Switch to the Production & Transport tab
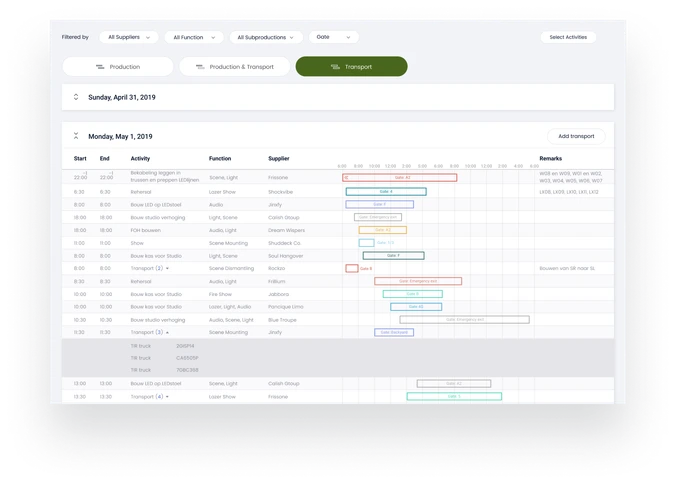The height and width of the screenshot is (484, 676). point(235,67)
